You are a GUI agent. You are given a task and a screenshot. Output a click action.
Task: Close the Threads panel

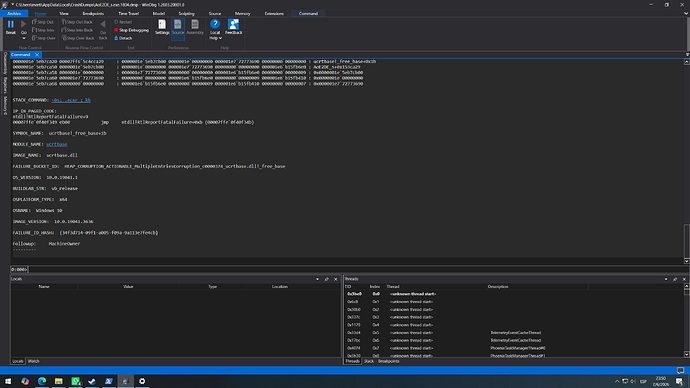coord(684,279)
